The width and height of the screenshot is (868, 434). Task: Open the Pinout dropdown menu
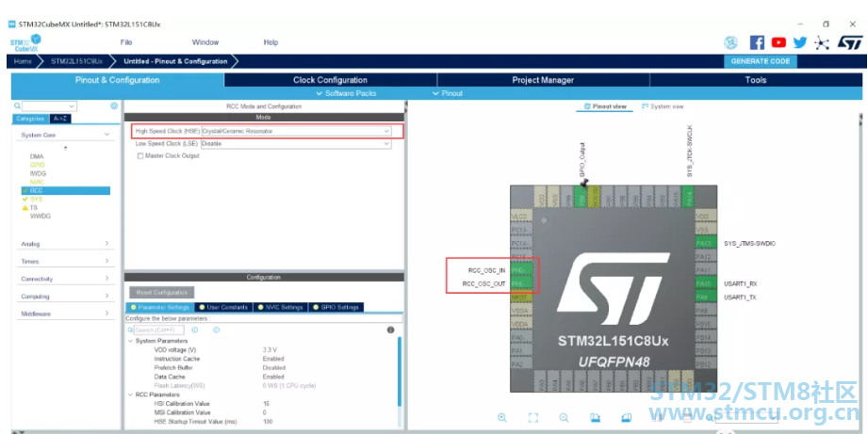[448, 93]
